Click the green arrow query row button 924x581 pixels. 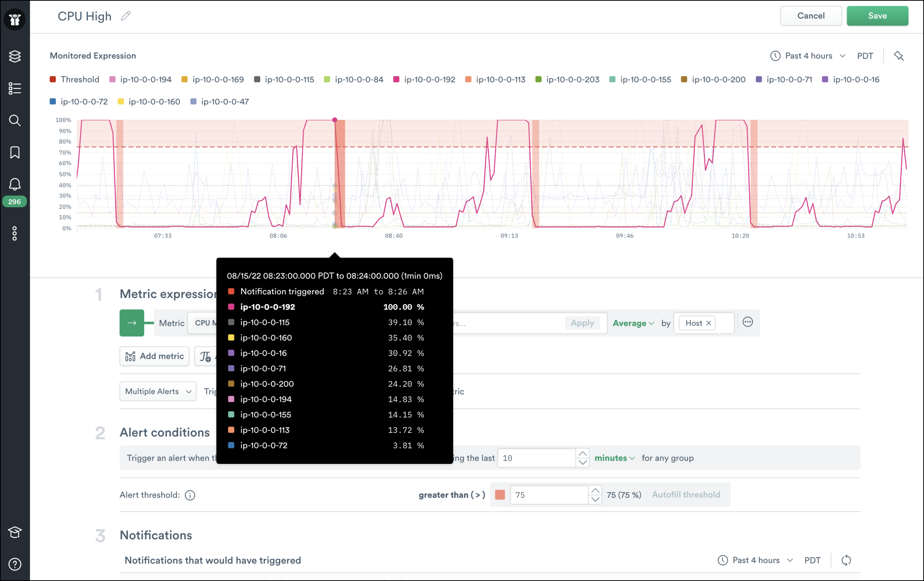pyautogui.click(x=132, y=323)
